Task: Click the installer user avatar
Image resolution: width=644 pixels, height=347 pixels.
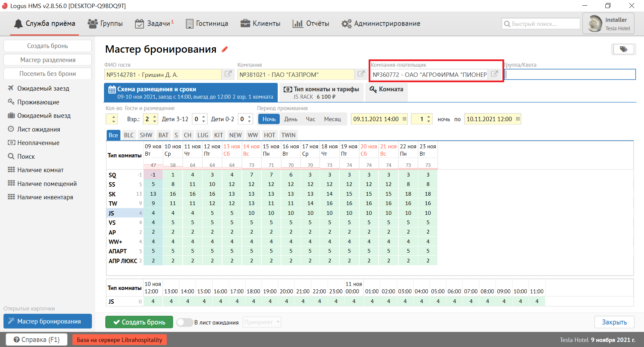Action: (x=595, y=24)
